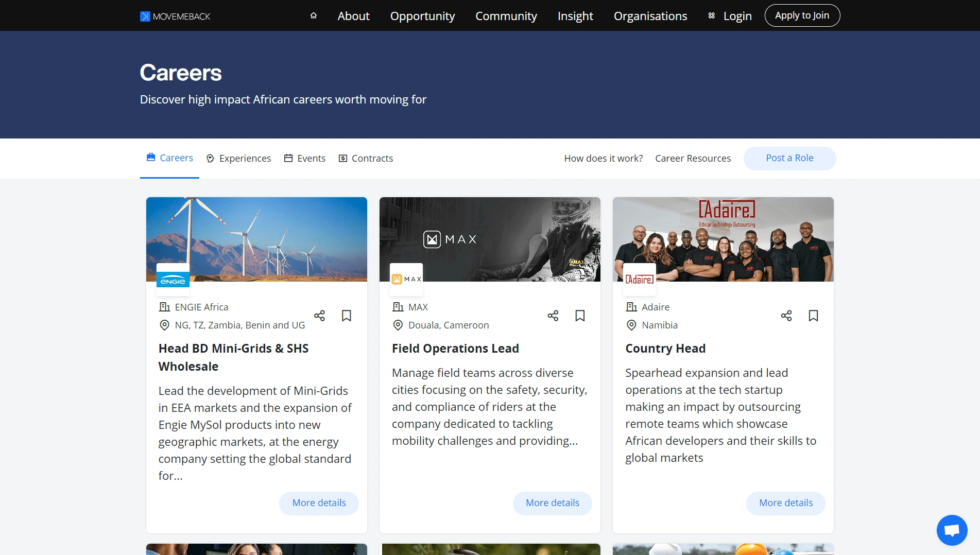Click the Post a Role button
The image size is (980, 555).
(x=789, y=158)
